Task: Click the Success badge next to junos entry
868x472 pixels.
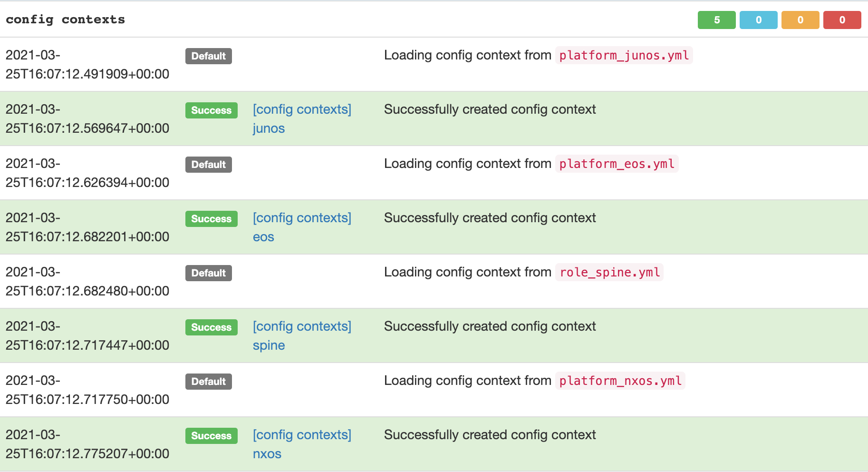Action: pyautogui.click(x=211, y=110)
